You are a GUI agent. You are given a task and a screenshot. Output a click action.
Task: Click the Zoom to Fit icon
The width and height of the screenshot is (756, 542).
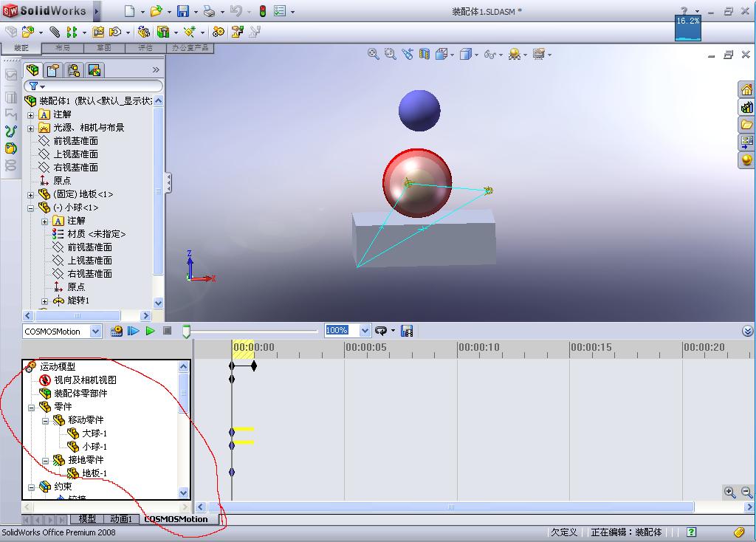click(x=373, y=54)
